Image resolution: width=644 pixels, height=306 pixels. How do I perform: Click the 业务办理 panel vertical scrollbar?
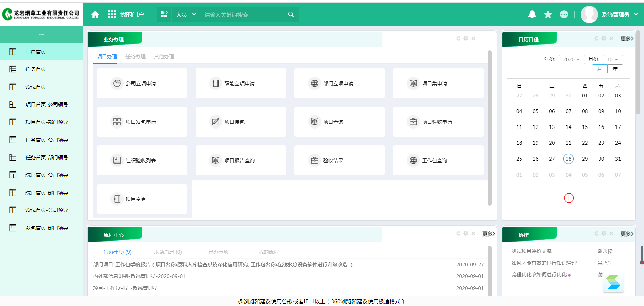point(489,127)
